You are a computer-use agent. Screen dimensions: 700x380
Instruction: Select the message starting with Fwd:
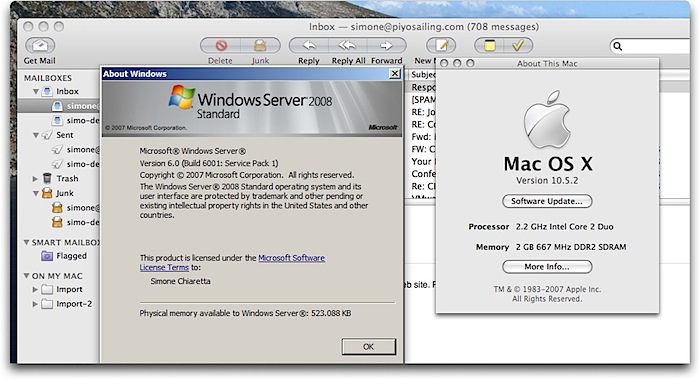pyautogui.click(x=422, y=137)
